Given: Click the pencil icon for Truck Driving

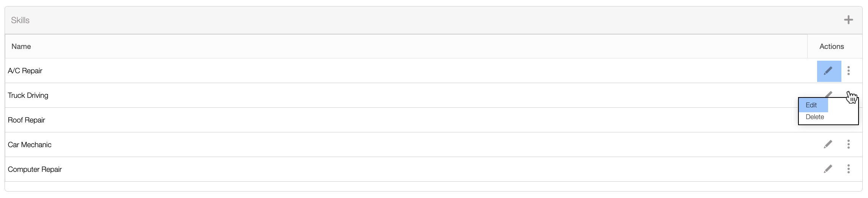Looking at the screenshot, I should click(x=829, y=93).
